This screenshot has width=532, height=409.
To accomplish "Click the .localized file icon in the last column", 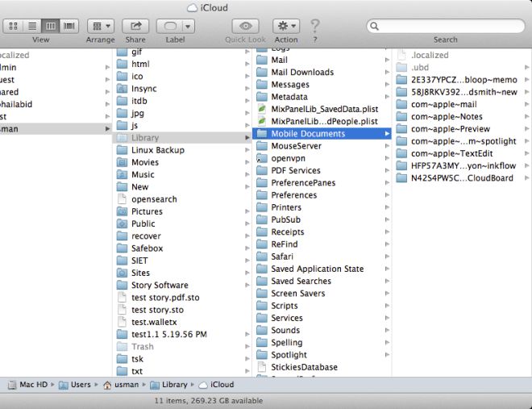I will [x=401, y=55].
